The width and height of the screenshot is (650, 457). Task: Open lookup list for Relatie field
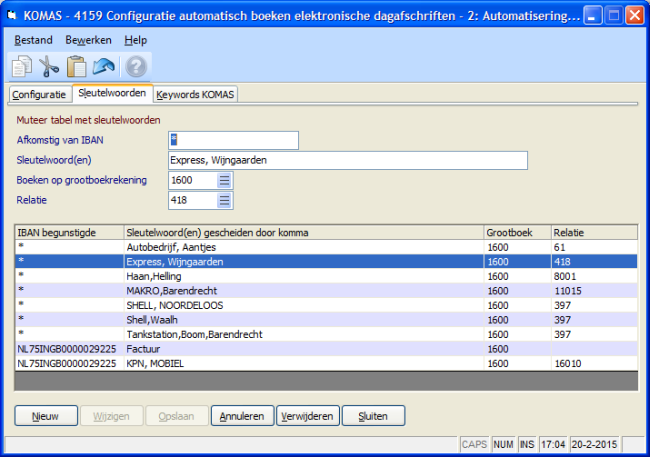(224, 200)
